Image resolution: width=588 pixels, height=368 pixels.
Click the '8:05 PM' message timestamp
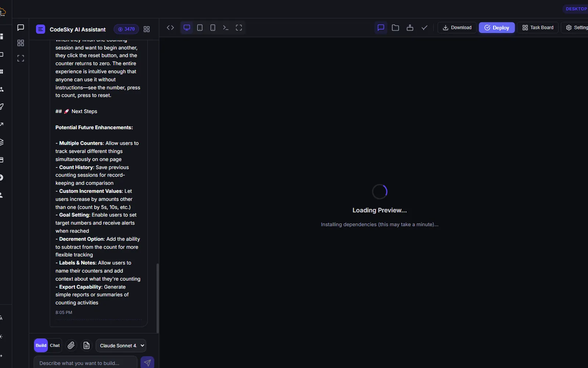pos(64,312)
